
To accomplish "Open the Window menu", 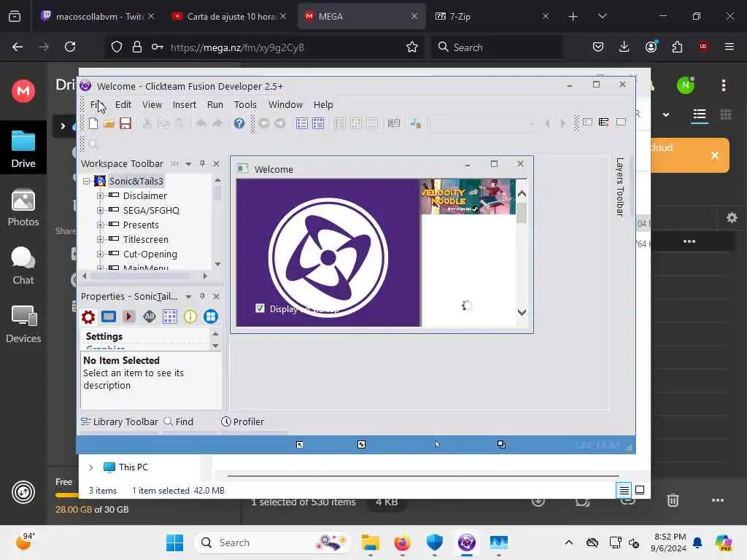I will 285,105.
